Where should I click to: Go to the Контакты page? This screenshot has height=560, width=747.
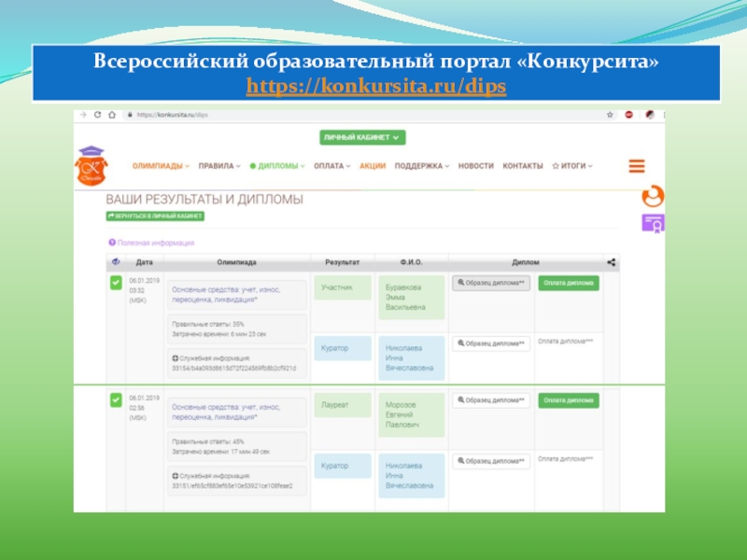(523, 166)
